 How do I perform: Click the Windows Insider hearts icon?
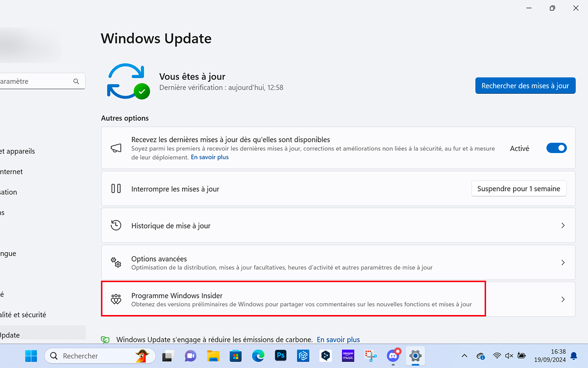coord(116,299)
